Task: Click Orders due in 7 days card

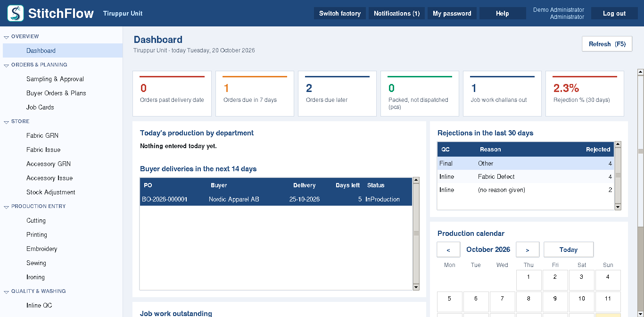Action: pos(255,93)
